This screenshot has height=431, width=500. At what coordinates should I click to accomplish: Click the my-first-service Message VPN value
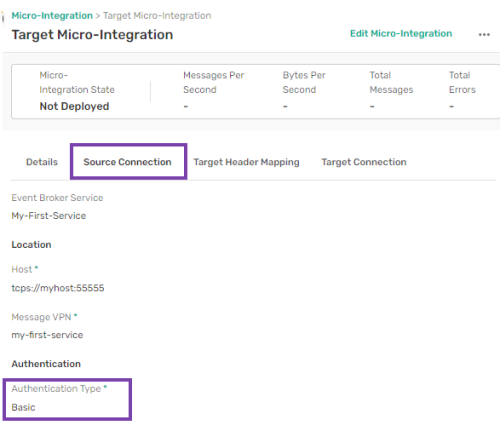pos(47,335)
